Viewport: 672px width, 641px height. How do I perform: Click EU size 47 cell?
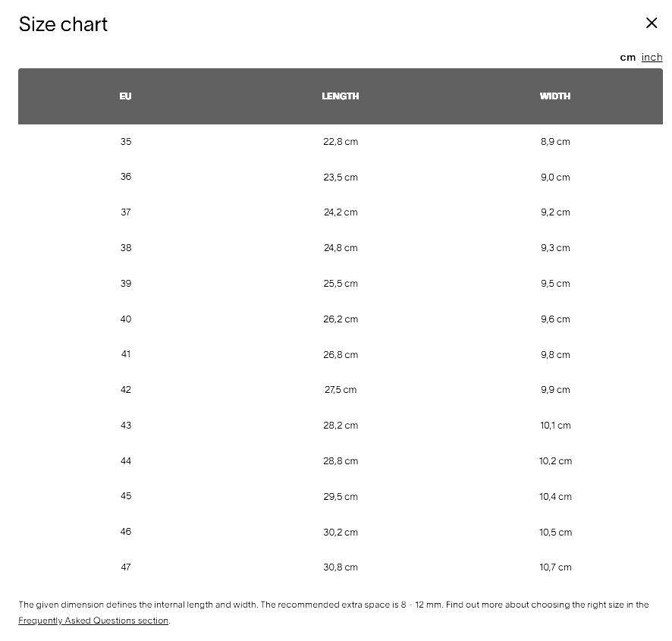point(126,567)
